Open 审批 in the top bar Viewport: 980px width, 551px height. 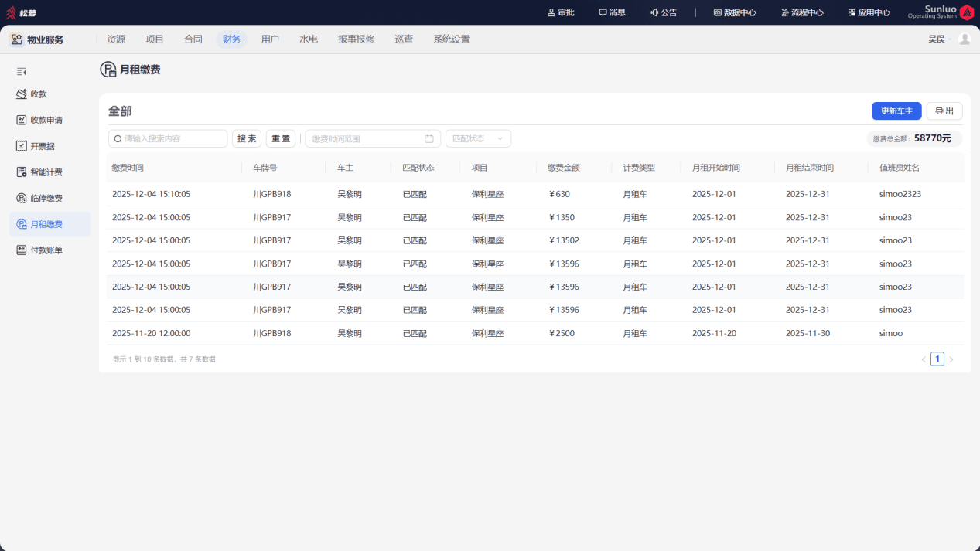561,12
